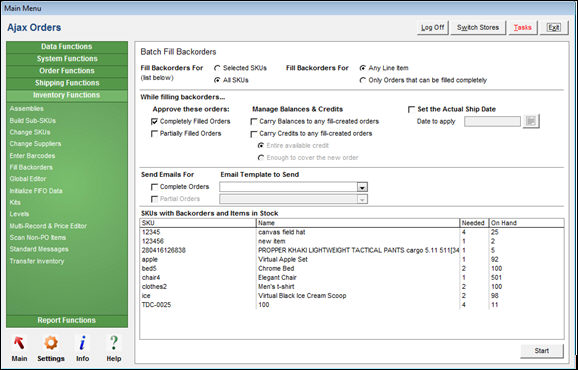Open the calendar picker beside Date to apply

(531, 121)
